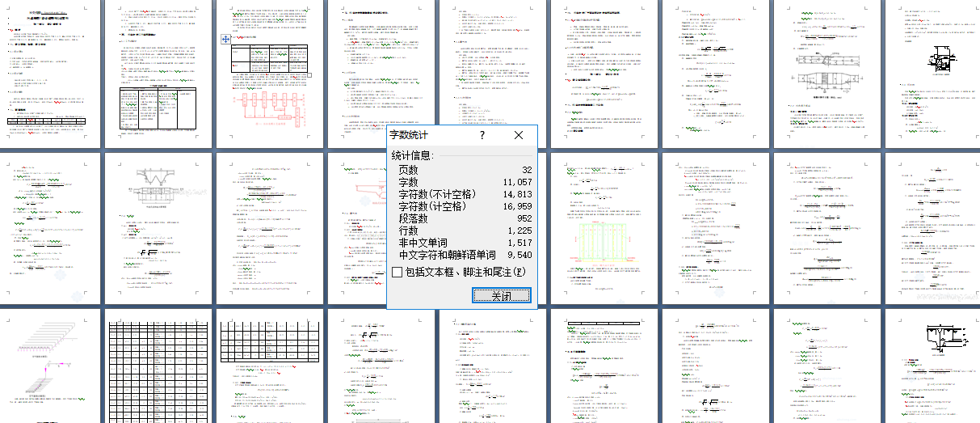
Task: Click the value 9,540
Action: [519, 255]
